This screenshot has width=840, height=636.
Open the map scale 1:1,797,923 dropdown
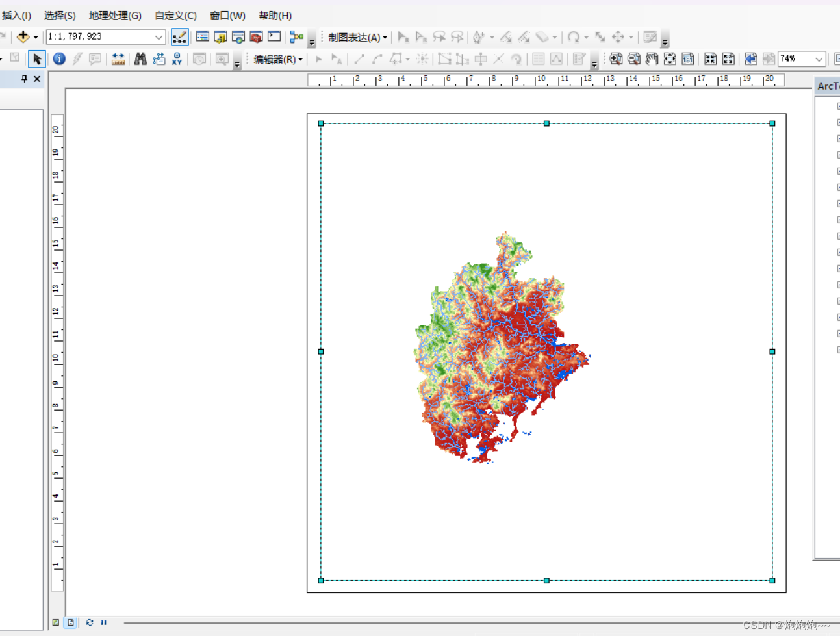(x=159, y=37)
